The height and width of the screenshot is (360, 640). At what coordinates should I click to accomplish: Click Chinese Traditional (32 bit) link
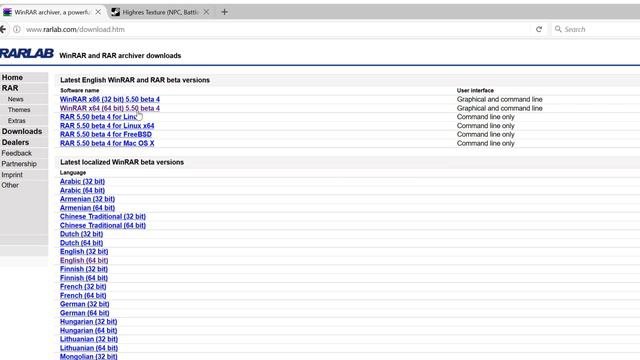(x=103, y=216)
